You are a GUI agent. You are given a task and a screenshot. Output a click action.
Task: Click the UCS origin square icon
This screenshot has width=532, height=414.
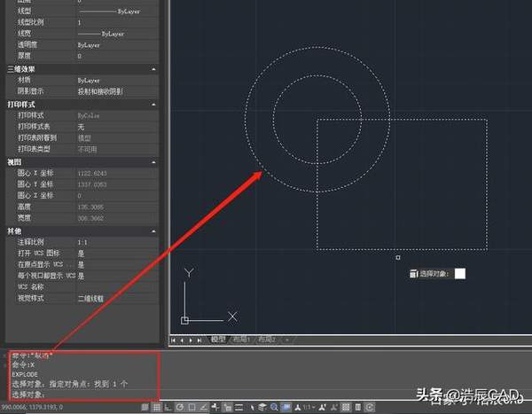pos(184,320)
